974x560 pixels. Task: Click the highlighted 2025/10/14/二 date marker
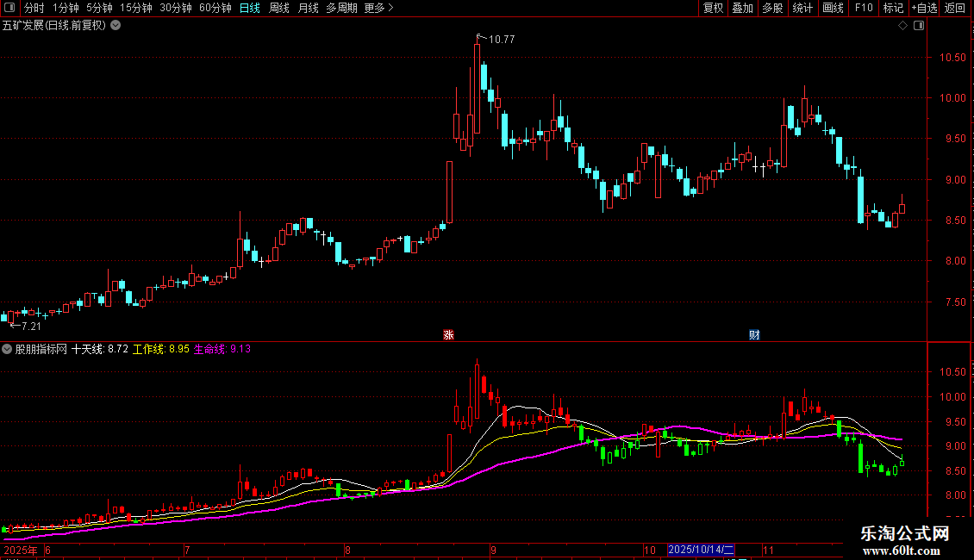point(702,550)
